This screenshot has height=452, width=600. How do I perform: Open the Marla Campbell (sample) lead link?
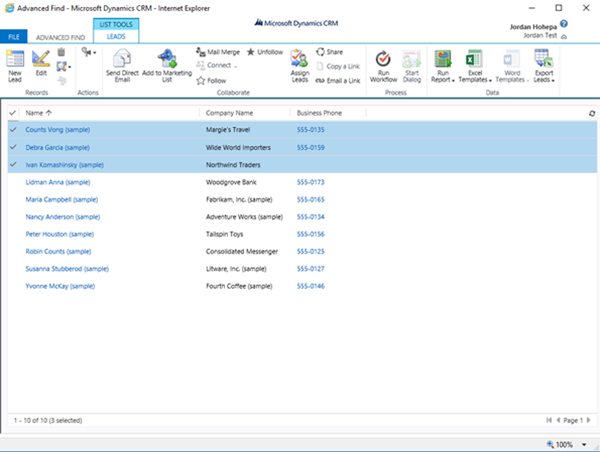point(58,199)
